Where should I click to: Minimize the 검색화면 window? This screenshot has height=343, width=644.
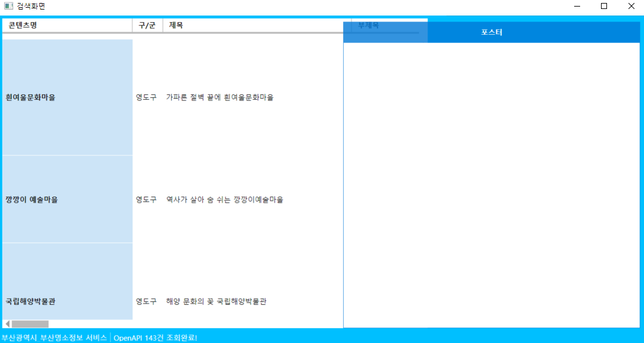[x=577, y=6]
